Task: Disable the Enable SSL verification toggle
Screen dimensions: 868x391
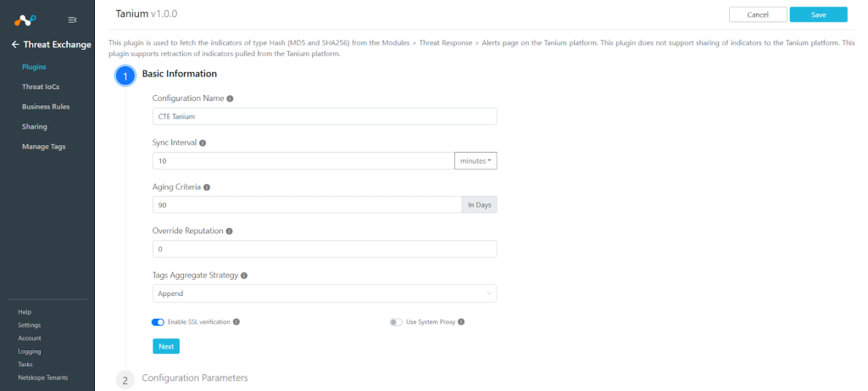Action: coord(158,322)
